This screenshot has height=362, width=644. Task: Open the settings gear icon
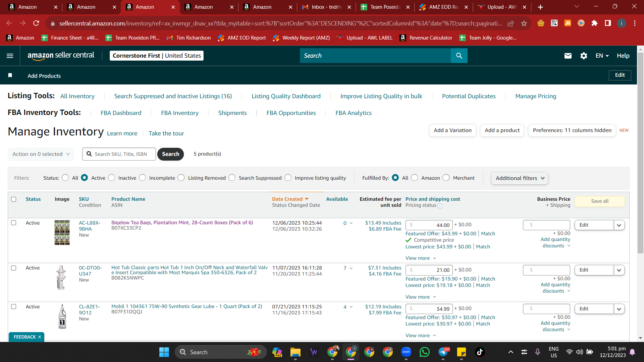[584, 56]
